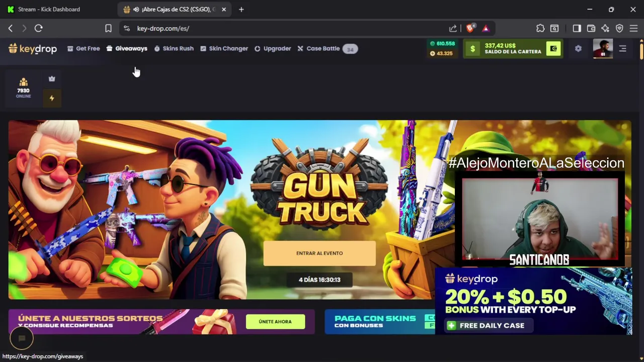Open the Brave VPN shield icon
Screen dimensions: 644x362
click(619, 29)
